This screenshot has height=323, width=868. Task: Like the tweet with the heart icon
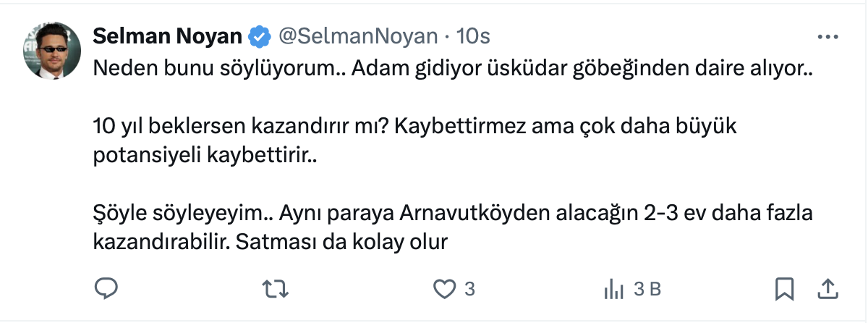coord(443,289)
